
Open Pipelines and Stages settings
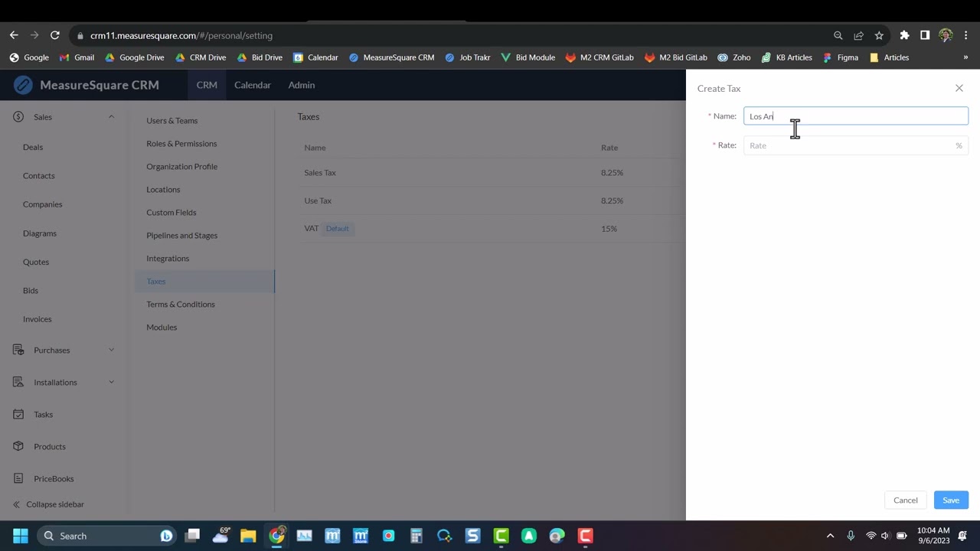182,235
